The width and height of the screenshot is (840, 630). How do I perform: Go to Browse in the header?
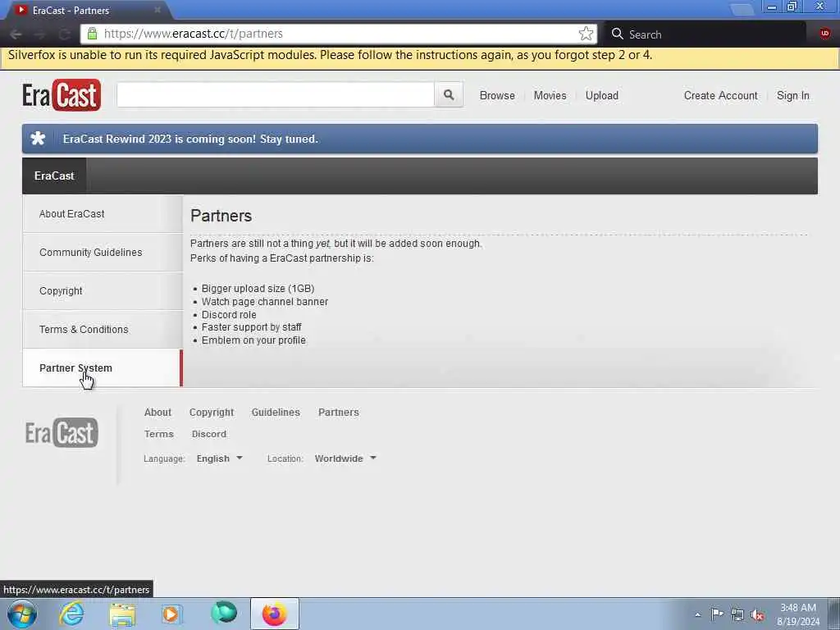pos(497,95)
